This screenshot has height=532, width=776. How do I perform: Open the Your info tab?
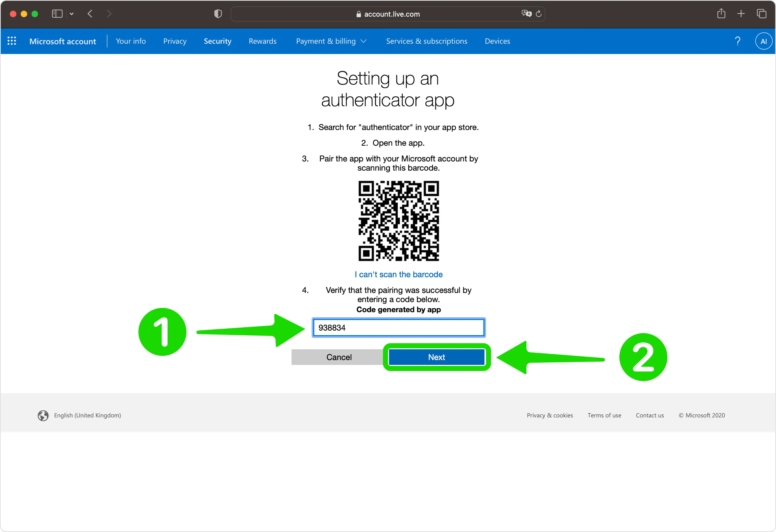click(131, 41)
